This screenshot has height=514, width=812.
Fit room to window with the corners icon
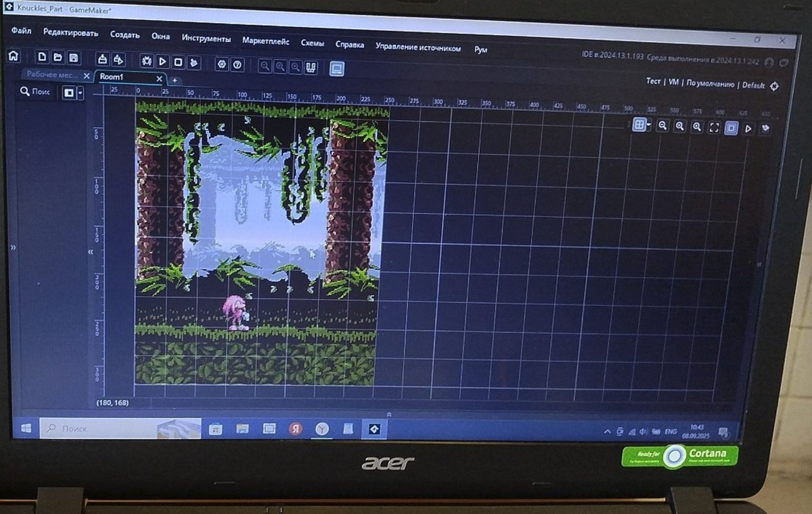coord(714,128)
